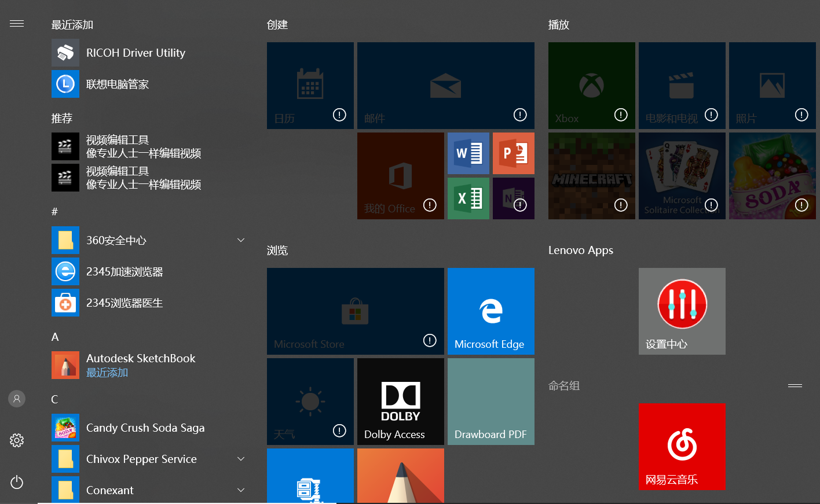Open the Microsoft Store tile
Viewport: 820px width, 504px height.
click(x=356, y=311)
